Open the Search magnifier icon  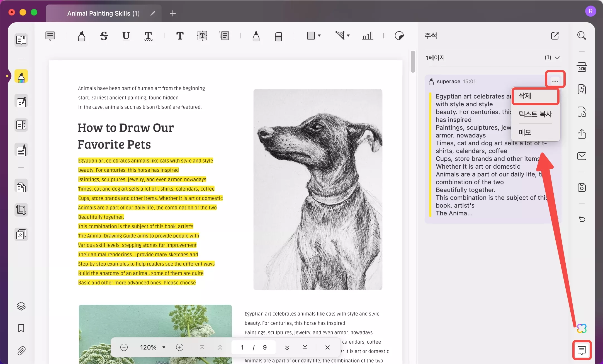(x=582, y=36)
